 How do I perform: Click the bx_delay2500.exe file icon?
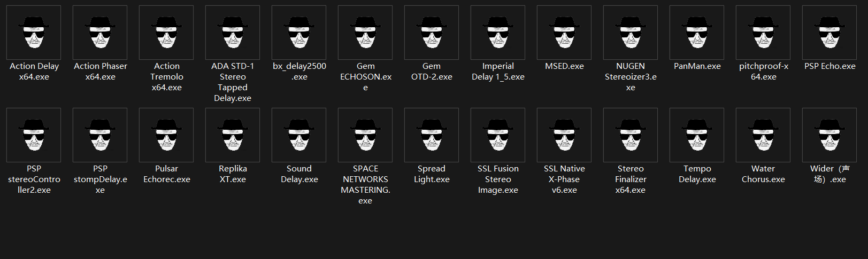pos(299,33)
